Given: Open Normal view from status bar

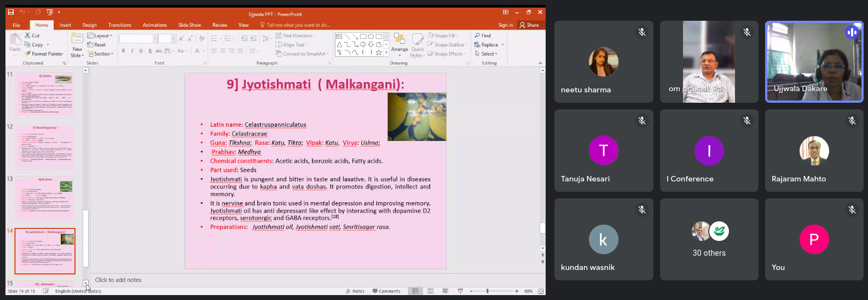Looking at the screenshot, I should click(415, 291).
